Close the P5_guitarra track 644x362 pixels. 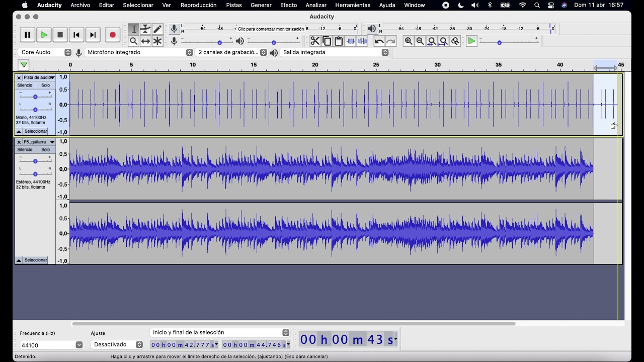(19, 142)
